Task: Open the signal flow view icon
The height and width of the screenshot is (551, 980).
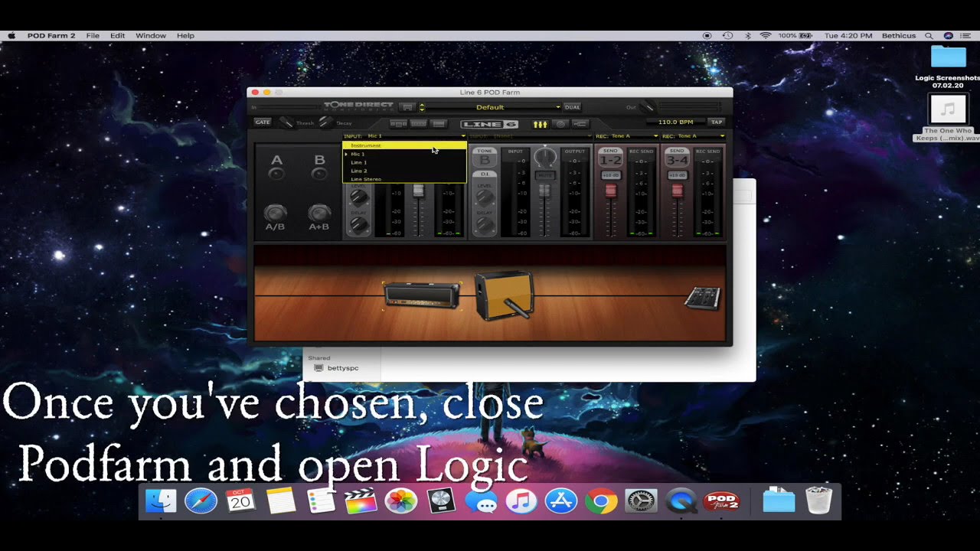Action: pyautogui.click(x=580, y=124)
